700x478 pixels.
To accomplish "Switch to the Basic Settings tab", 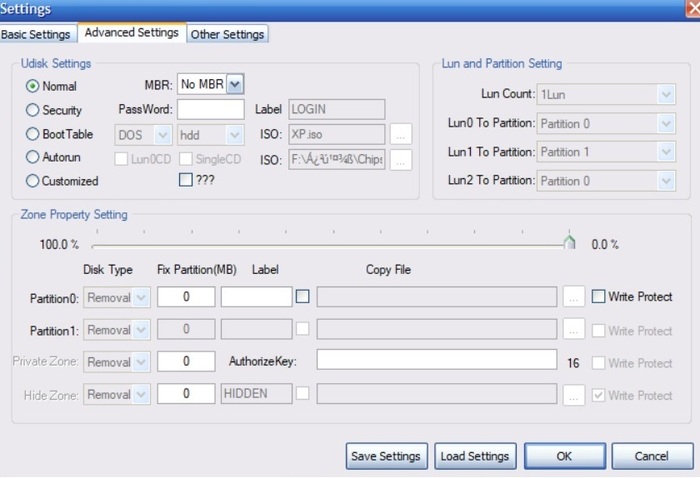I will (36, 34).
